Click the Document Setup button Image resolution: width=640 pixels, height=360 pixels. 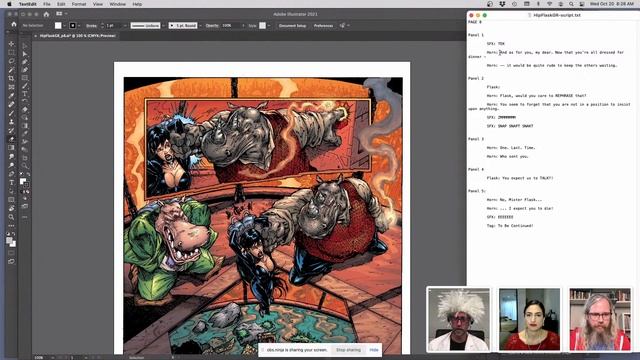[293, 25]
